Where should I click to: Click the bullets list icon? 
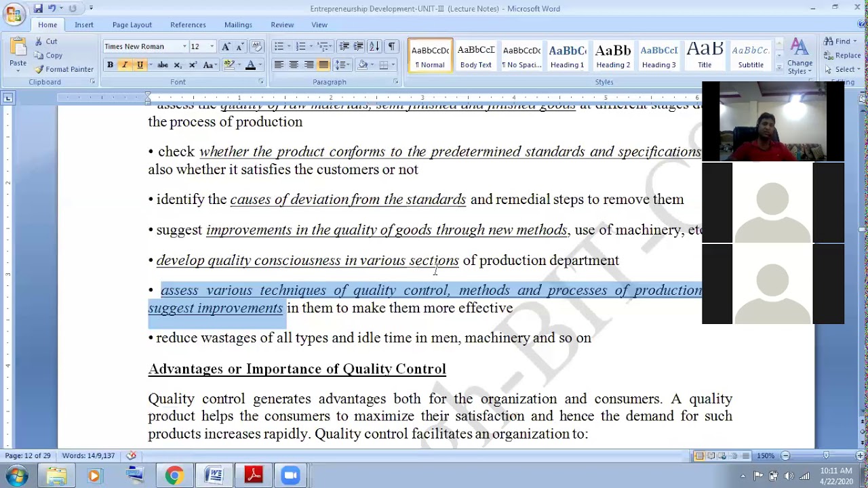pyautogui.click(x=279, y=46)
